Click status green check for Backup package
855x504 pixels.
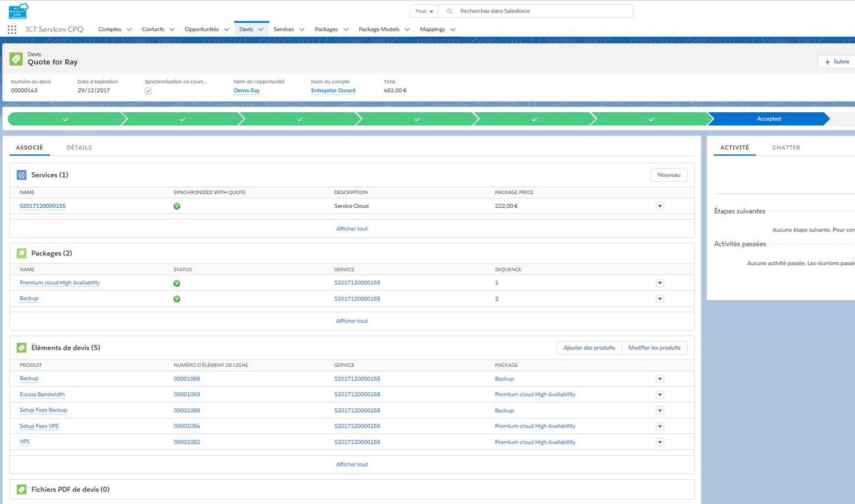pos(177,299)
